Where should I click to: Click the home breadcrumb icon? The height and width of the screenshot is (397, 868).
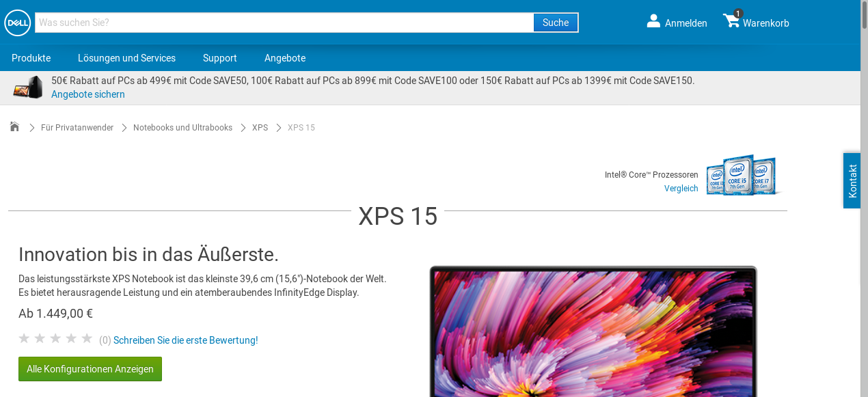(14, 126)
